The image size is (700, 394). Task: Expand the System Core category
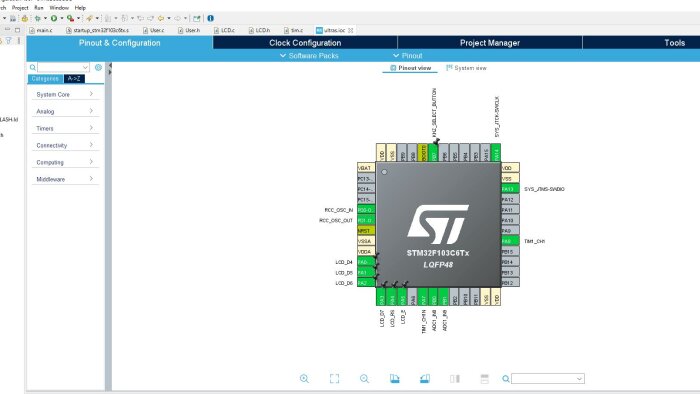pyautogui.click(x=65, y=94)
